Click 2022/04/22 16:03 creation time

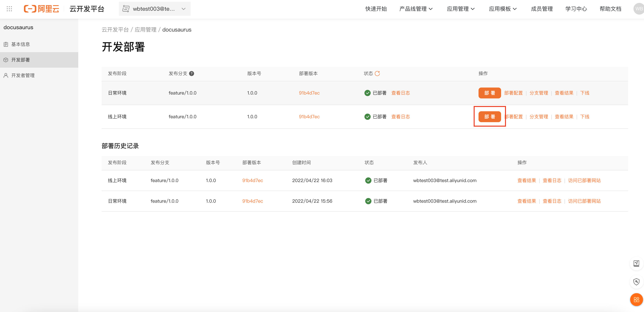point(312,180)
